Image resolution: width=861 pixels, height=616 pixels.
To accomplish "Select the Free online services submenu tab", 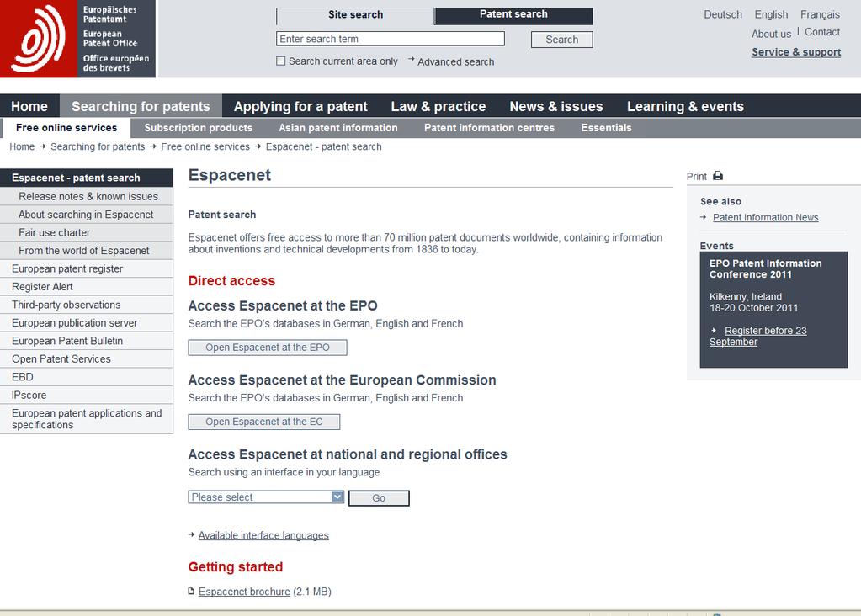I will (66, 127).
